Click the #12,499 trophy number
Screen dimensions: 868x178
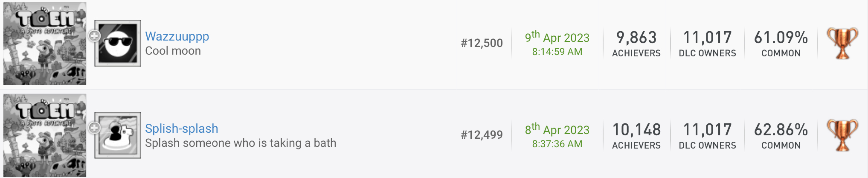click(482, 135)
